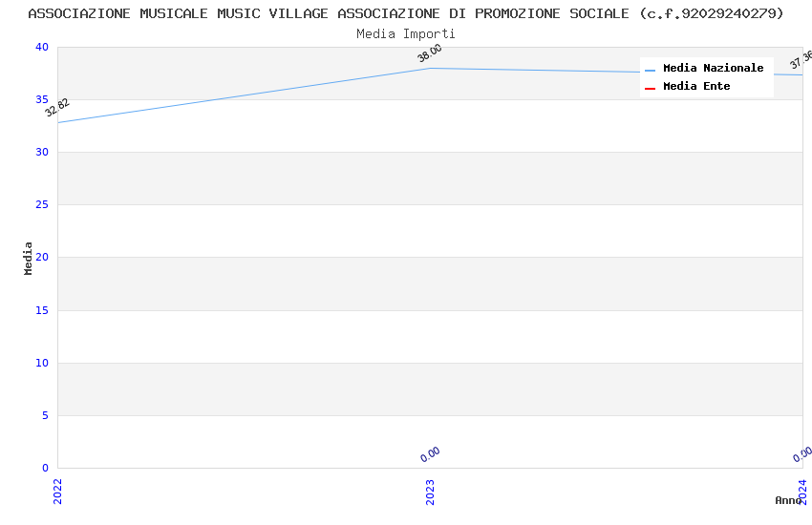Click the 2023 year tick label
Image resolution: width=812 pixels, height=525 pixels.
click(430, 491)
